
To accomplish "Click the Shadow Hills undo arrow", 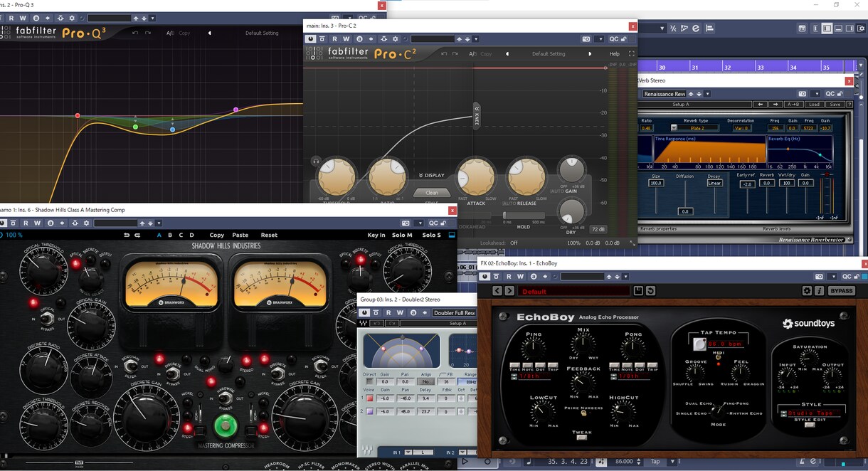I will pyautogui.click(x=127, y=235).
